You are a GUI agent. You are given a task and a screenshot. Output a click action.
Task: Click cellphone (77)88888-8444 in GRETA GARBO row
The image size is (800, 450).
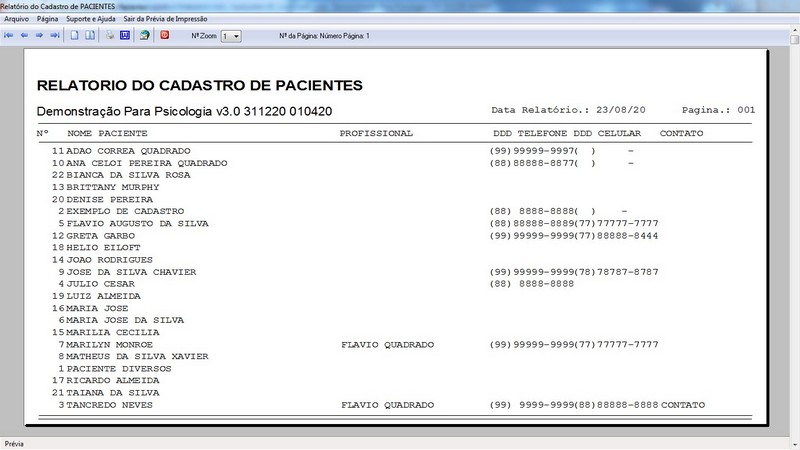pos(616,236)
